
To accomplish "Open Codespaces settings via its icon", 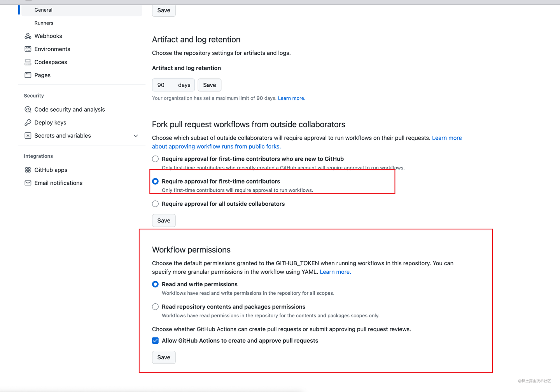I will coord(28,62).
